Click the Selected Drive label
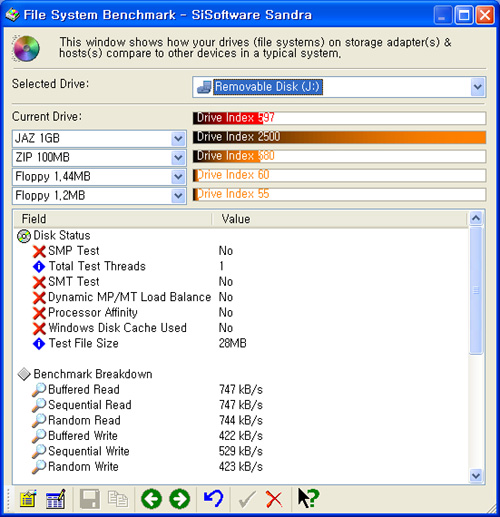The height and width of the screenshot is (517, 500). point(50,84)
